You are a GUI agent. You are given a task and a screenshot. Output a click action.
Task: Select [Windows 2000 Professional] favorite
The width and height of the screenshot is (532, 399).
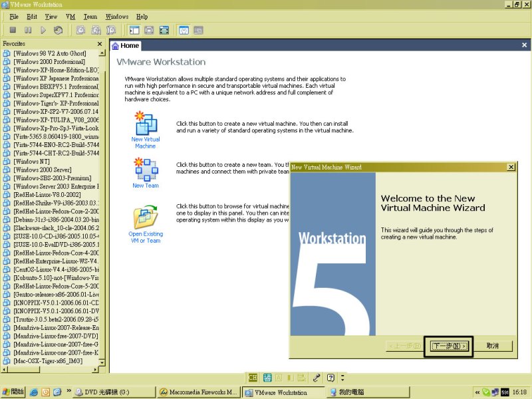[x=49, y=62]
